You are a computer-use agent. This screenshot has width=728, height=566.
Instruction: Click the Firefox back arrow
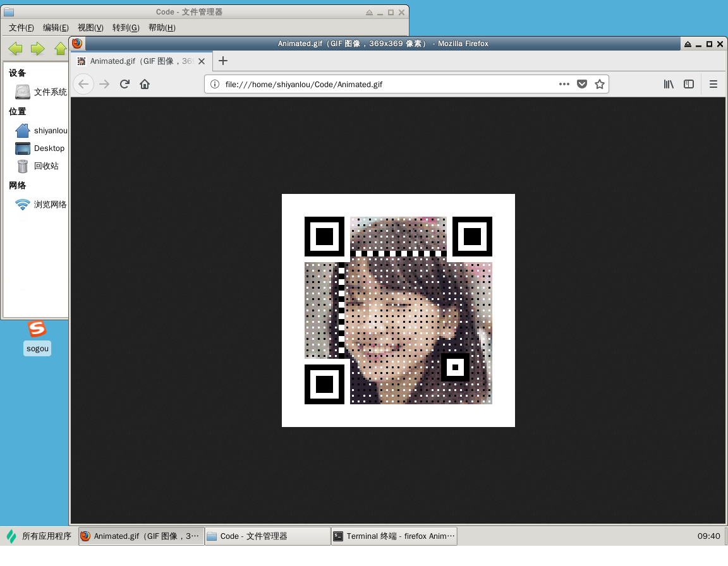pyautogui.click(x=83, y=84)
